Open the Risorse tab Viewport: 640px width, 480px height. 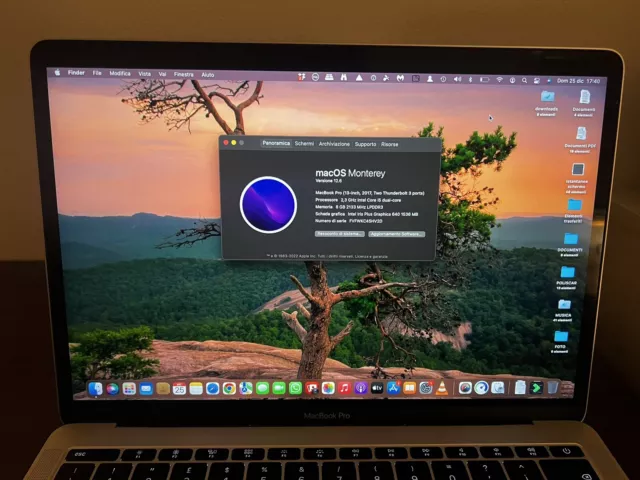pyautogui.click(x=389, y=144)
